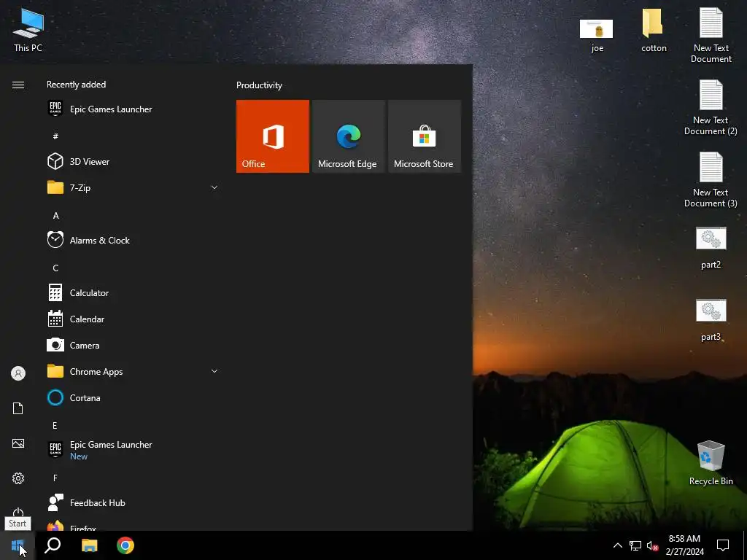Open File Explorer from the taskbar
This screenshot has width=747, height=560.
(x=89, y=545)
